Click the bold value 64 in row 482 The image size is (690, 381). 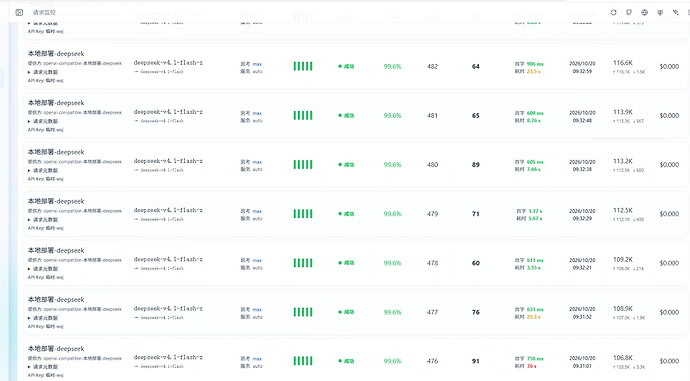click(476, 66)
